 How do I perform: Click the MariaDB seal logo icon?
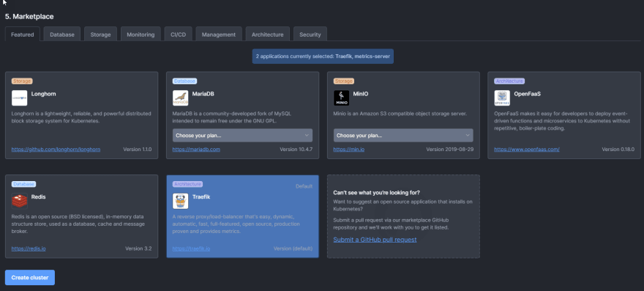click(180, 98)
